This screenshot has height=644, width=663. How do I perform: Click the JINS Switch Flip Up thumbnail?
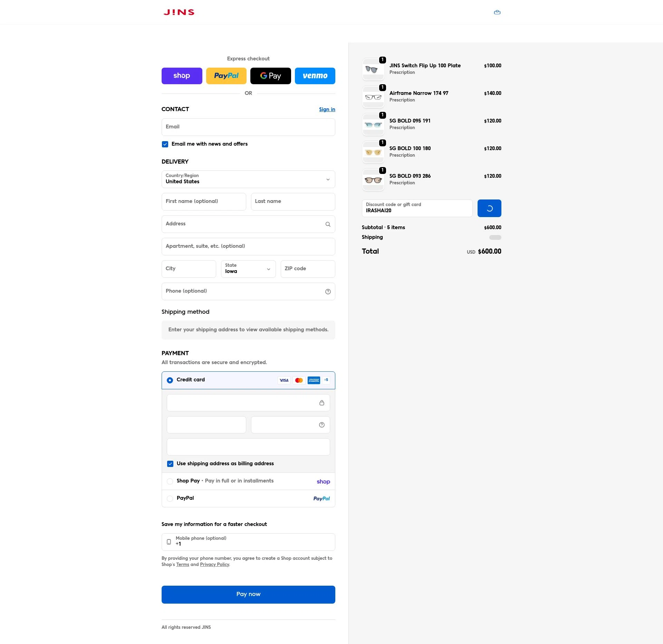pos(373,69)
